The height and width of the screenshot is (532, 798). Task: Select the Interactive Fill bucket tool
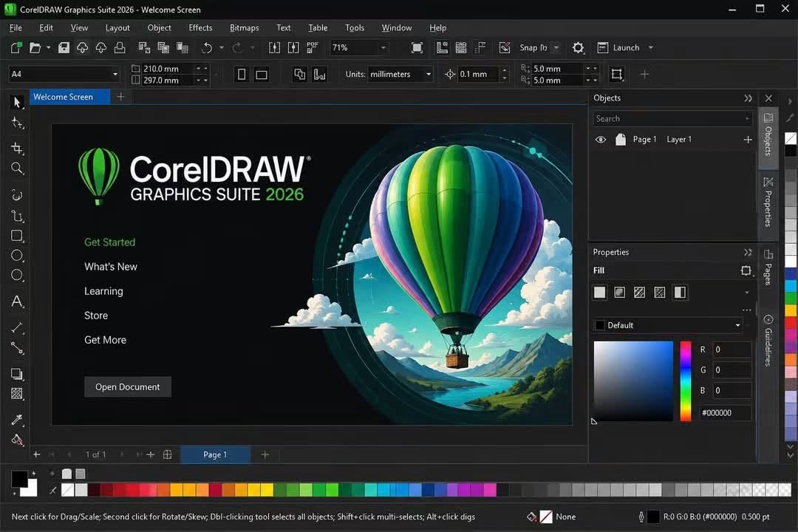click(x=17, y=440)
